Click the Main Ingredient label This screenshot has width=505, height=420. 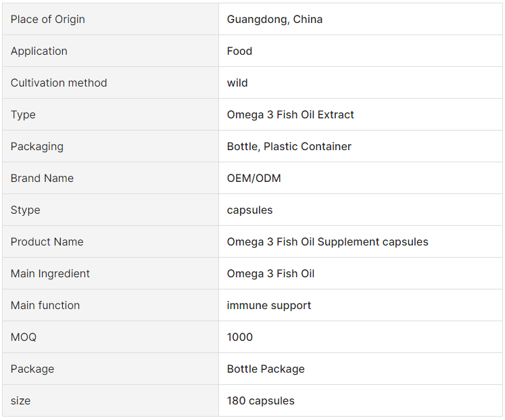[x=50, y=274]
